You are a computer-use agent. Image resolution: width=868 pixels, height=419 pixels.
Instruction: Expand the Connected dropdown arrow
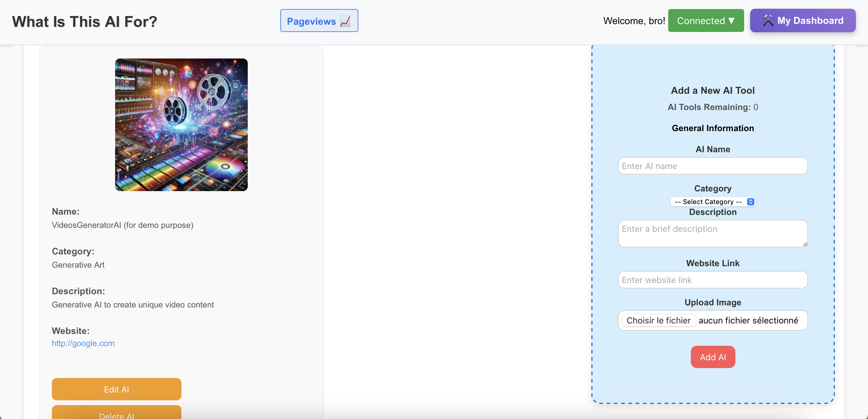click(731, 20)
